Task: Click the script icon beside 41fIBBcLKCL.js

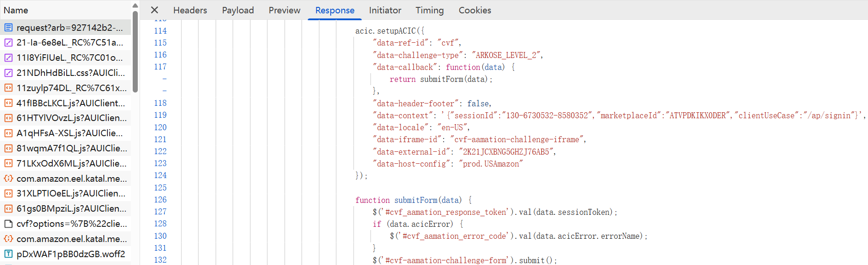Action: coord(8,103)
